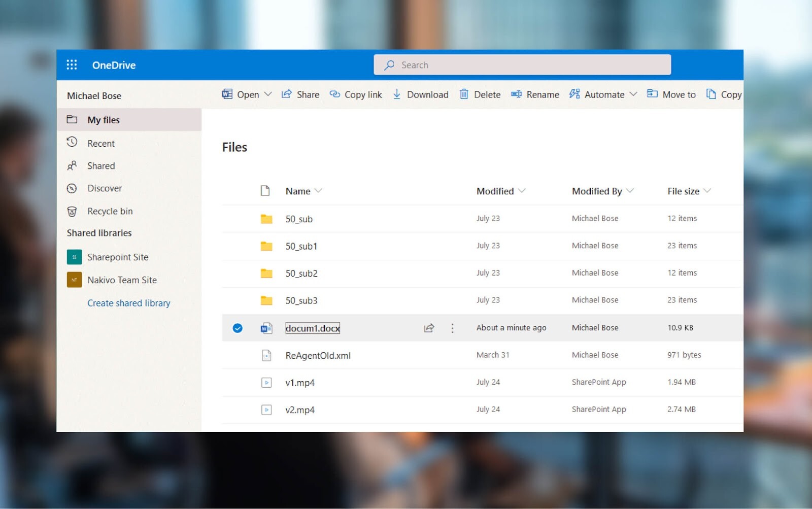Viewport: 812px width, 509px height.
Task: Click the Shared people icon
Action: (x=72, y=165)
